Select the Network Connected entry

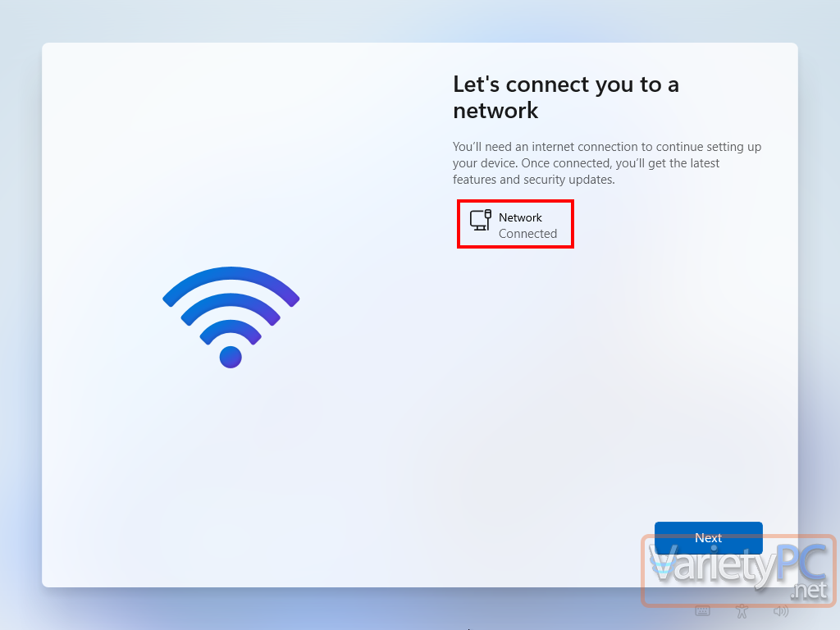pyautogui.click(x=515, y=225)
